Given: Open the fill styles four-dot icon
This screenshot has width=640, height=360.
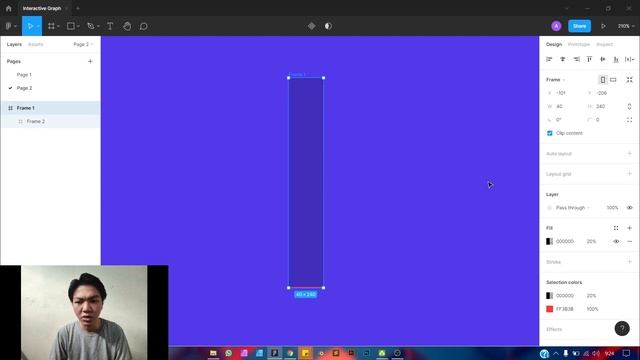Looking at the screenshot, I should (x=616, y=228).
